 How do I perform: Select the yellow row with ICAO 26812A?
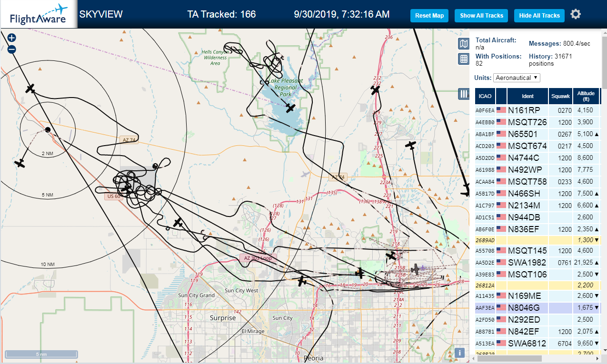click(x=538, y=285)
